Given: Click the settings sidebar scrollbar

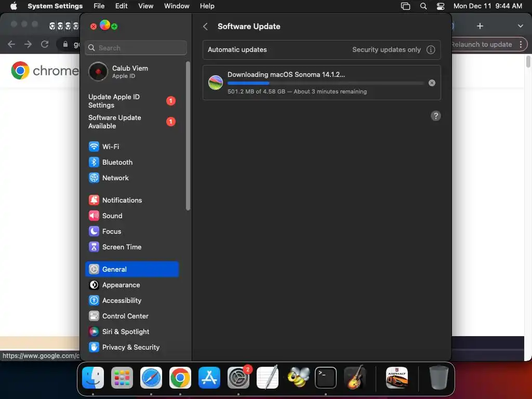Looking at the screenshot, I should [188, 136].
